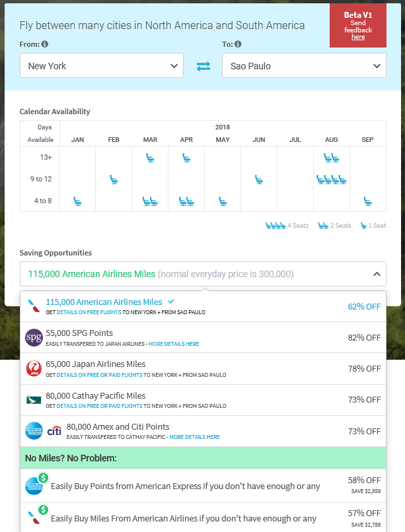Click the June 9 to 12 seat icon
Viewport: 405px width, 532px height.
point(259,180)
